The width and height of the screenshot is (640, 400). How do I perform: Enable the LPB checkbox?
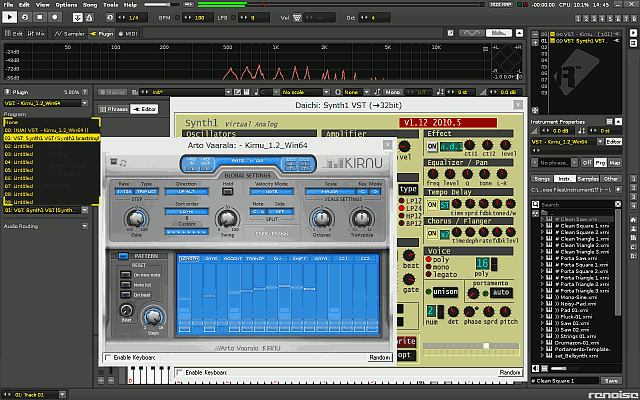(x=233, y=18)
